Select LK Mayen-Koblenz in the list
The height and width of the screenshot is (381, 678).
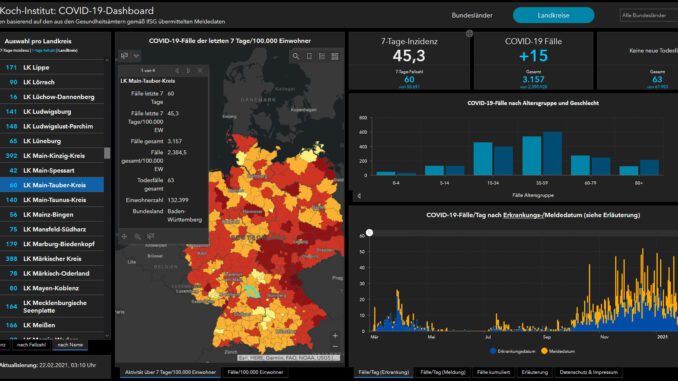click(x=52, y=288)
